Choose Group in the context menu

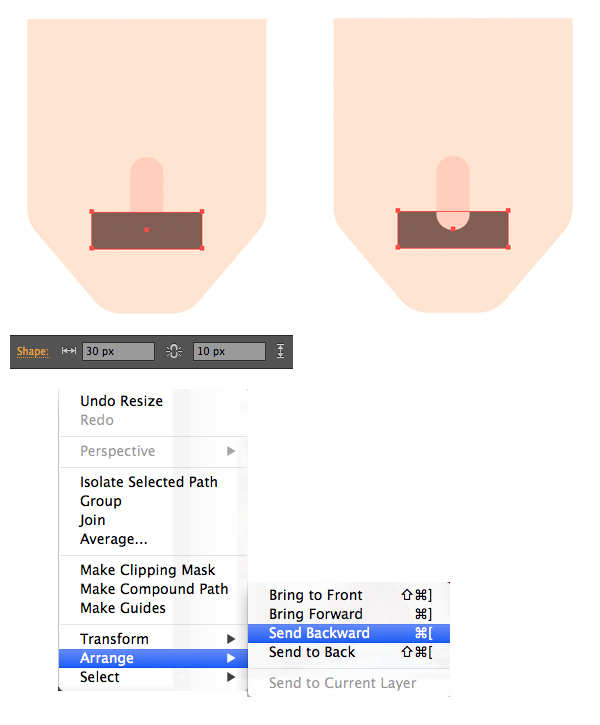point(101,501)
